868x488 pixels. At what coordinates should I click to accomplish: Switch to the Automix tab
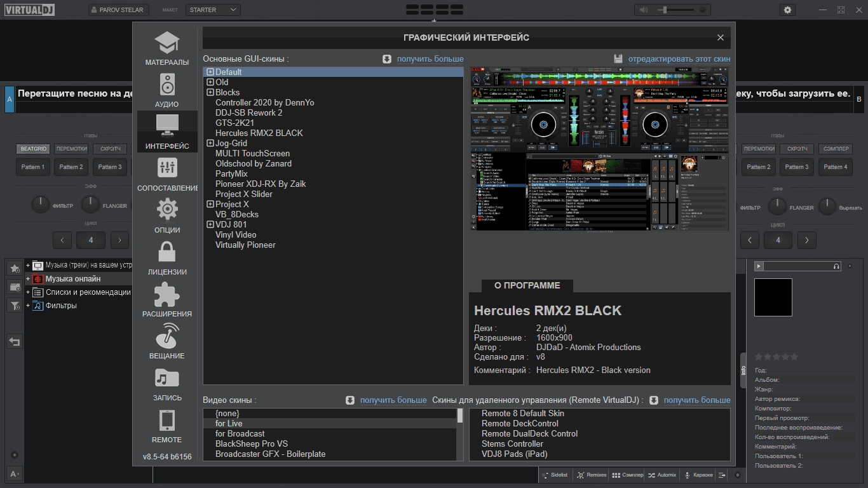[x=661, y=475]
